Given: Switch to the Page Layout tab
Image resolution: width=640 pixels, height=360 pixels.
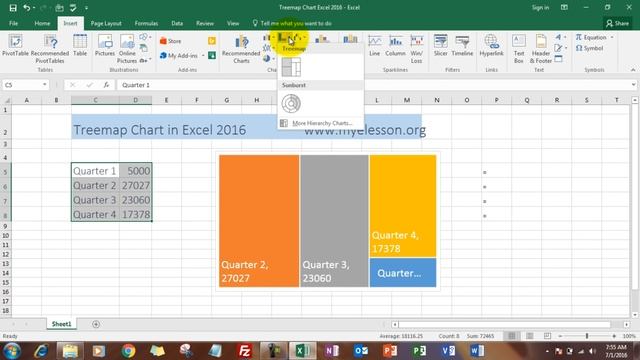Looking at the screenshot, I should tap(106, 23).
